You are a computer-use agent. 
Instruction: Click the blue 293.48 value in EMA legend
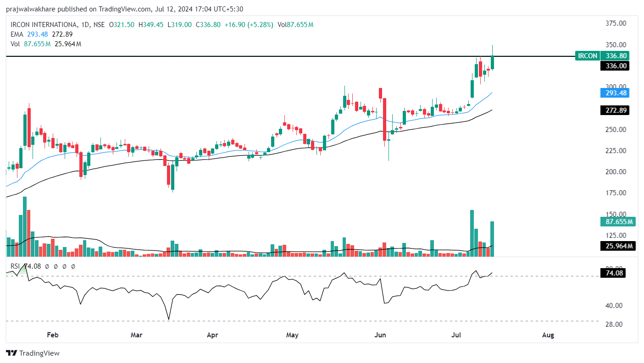[37, 34]
